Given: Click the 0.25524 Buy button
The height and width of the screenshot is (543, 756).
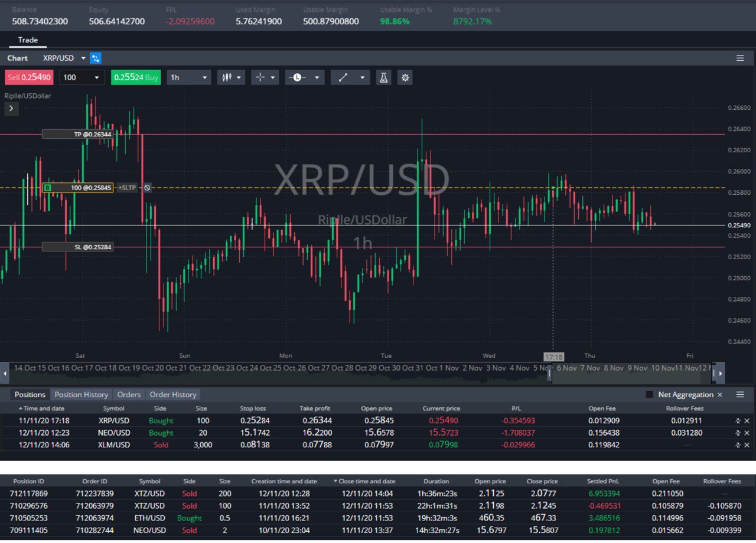Looking at the screenshot, I should [136, 77].
